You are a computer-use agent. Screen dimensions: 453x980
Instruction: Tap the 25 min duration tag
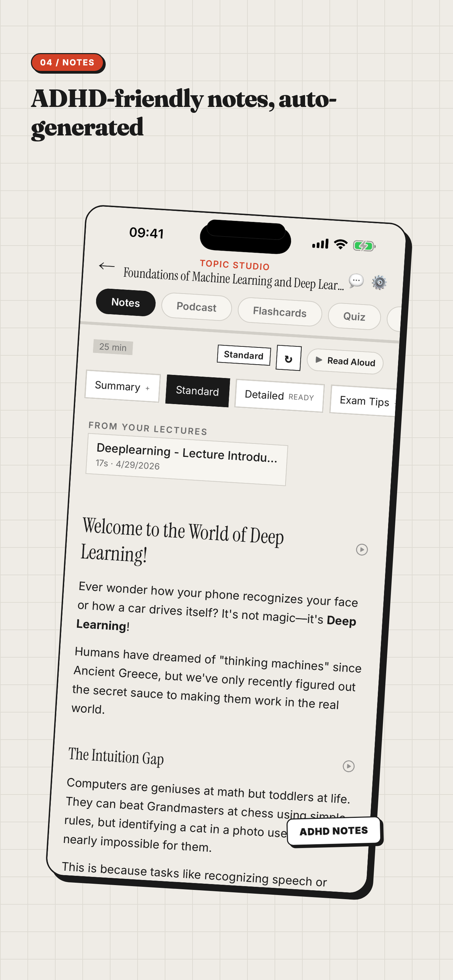(x=113, y=347)
